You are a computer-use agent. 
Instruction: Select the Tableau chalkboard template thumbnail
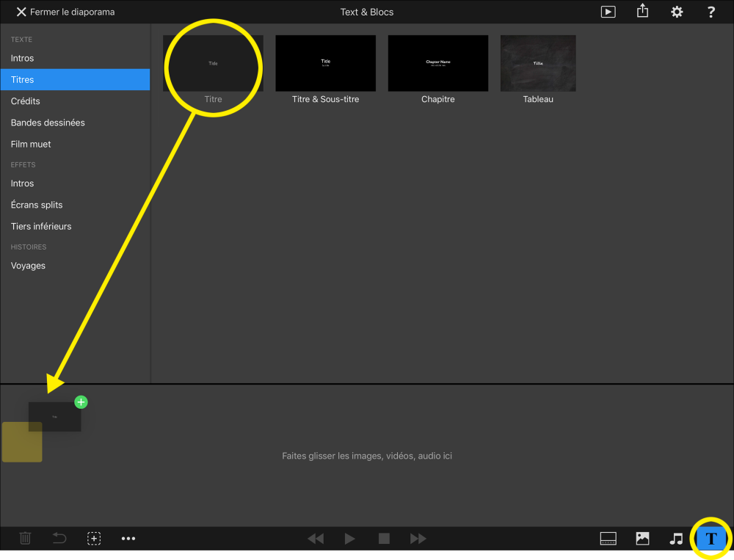pos(538,63)
